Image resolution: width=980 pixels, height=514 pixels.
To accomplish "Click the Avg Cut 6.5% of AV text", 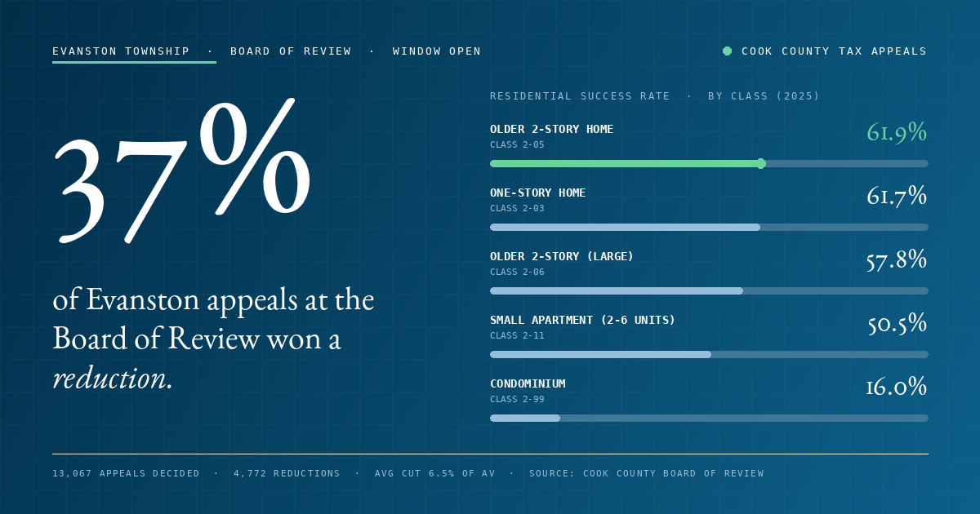I will pyautogui.click(x=434, y=473).
